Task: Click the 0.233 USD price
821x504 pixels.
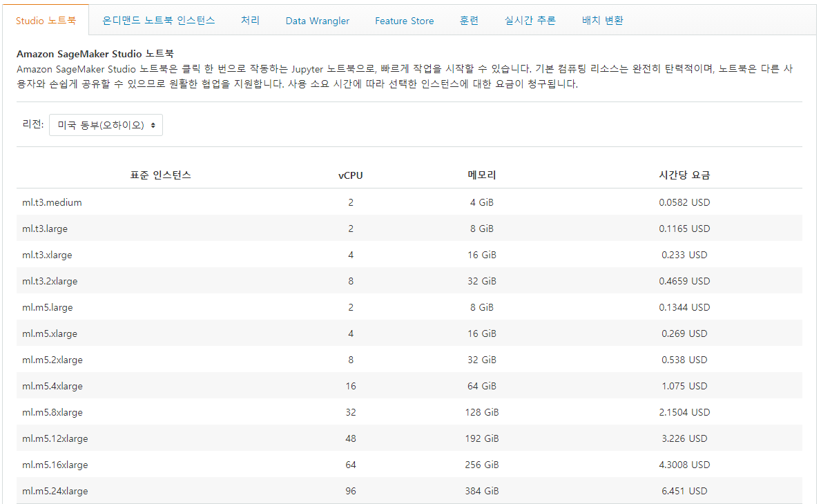Action: (x=684, y=255)
